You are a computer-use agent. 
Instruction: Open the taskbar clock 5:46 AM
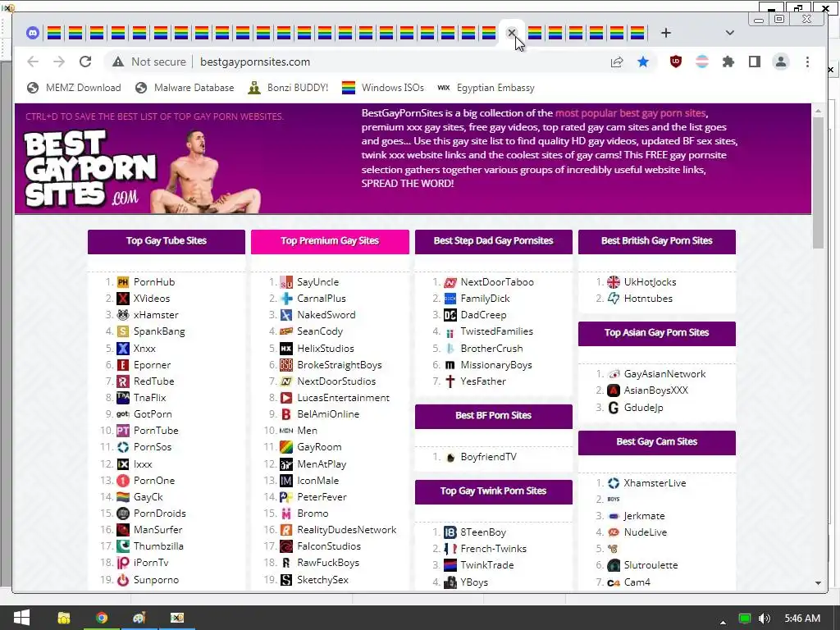coord(802,619)
